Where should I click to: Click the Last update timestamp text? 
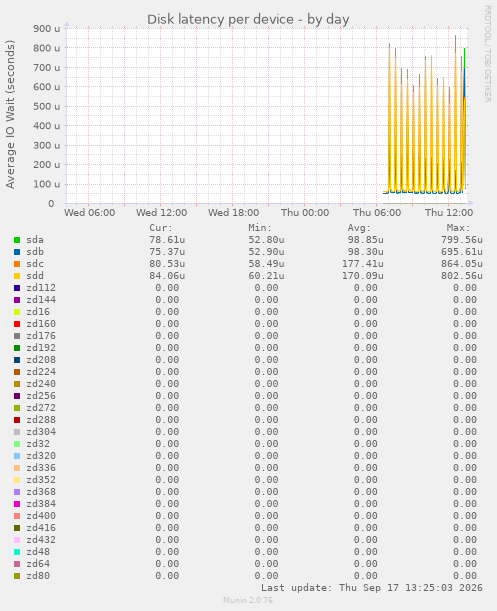(372, 588)
